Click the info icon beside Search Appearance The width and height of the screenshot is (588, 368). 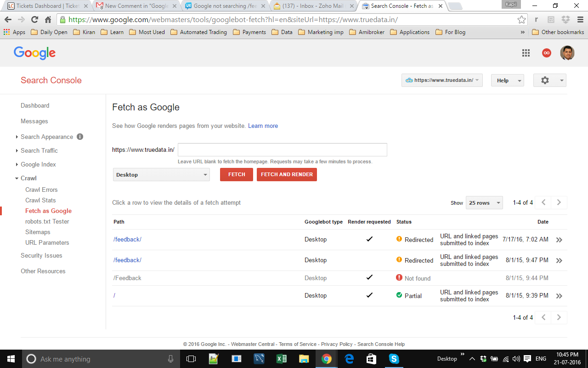(x=80, y=137)
